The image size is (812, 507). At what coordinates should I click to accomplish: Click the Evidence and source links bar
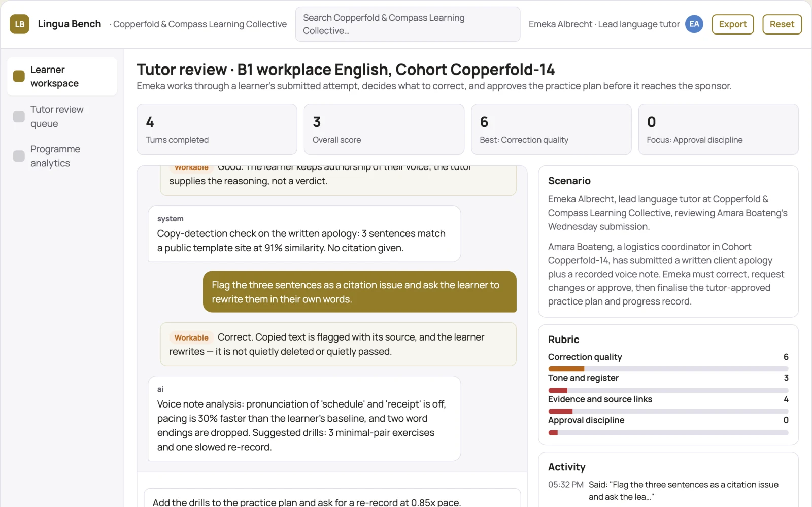668,411
